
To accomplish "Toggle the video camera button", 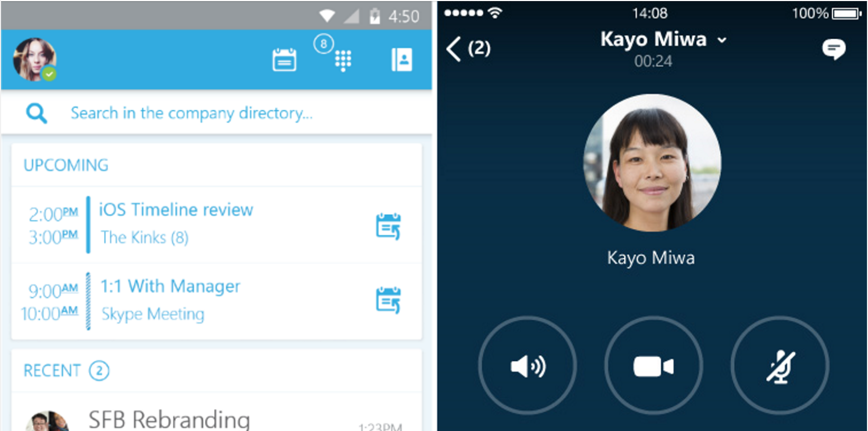I will click(653, 366).
